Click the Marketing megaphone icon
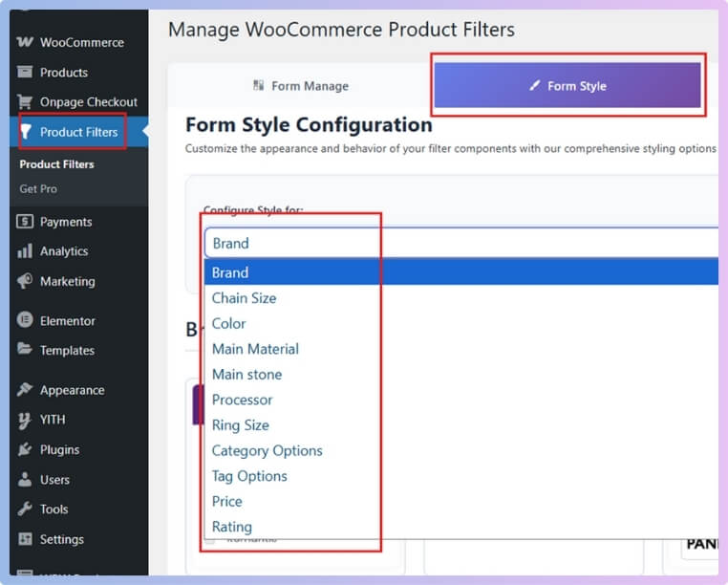 coord(25,281)
